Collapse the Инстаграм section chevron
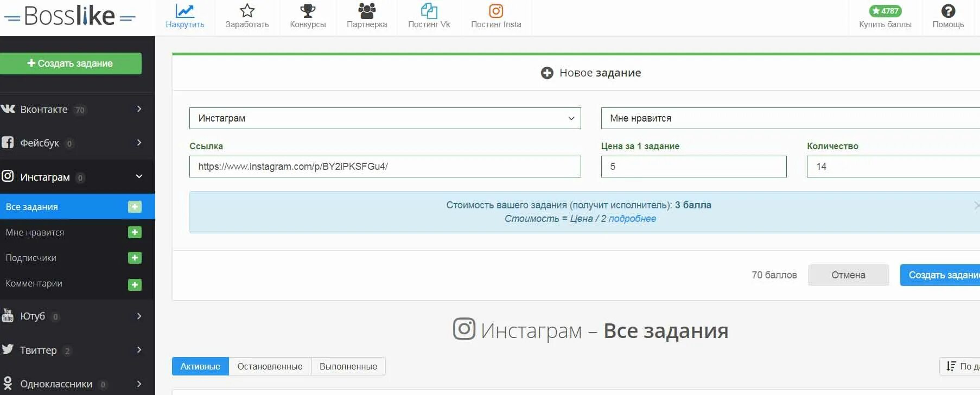This screenshot has width=980, height=395. pyautogui.click(x=139, y=176)
